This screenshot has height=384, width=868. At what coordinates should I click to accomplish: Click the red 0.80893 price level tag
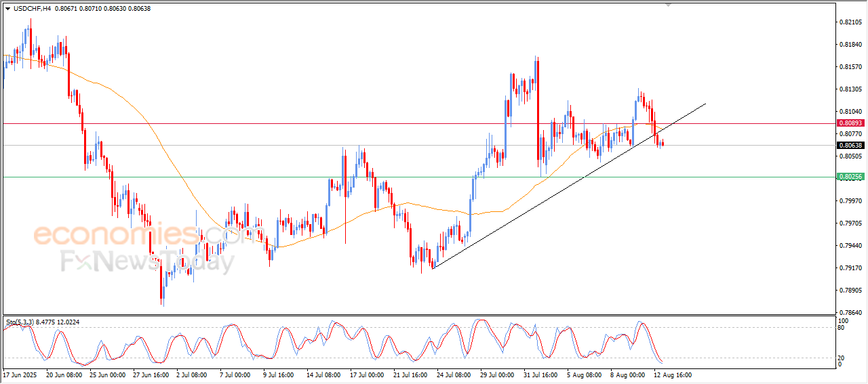850,123
